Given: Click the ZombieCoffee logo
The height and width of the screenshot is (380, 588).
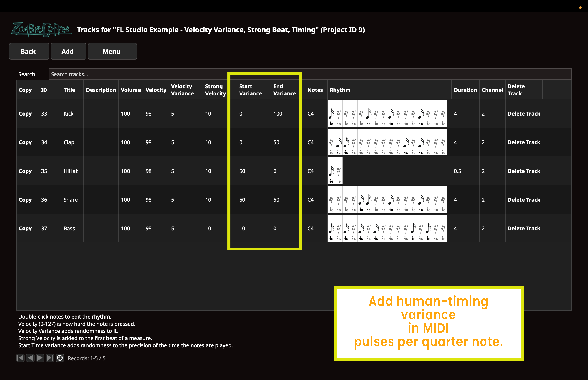Looking at the screenshot, I should 41,30.
